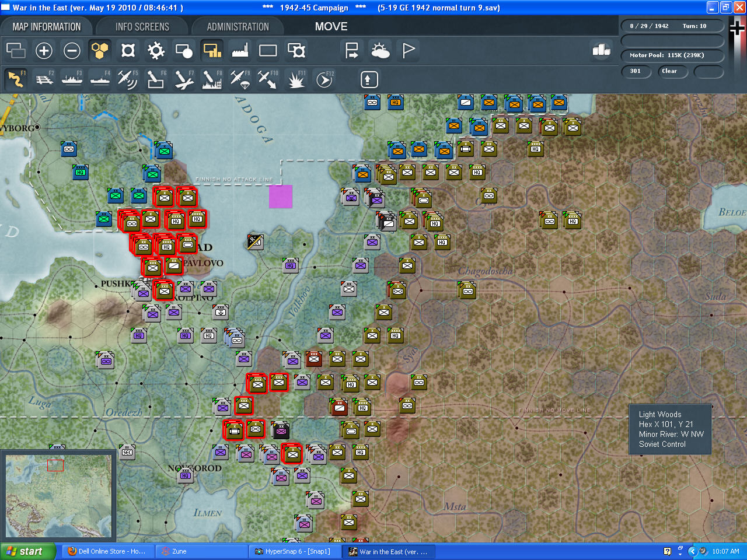Click the 301 value pill

pos(636,71)
